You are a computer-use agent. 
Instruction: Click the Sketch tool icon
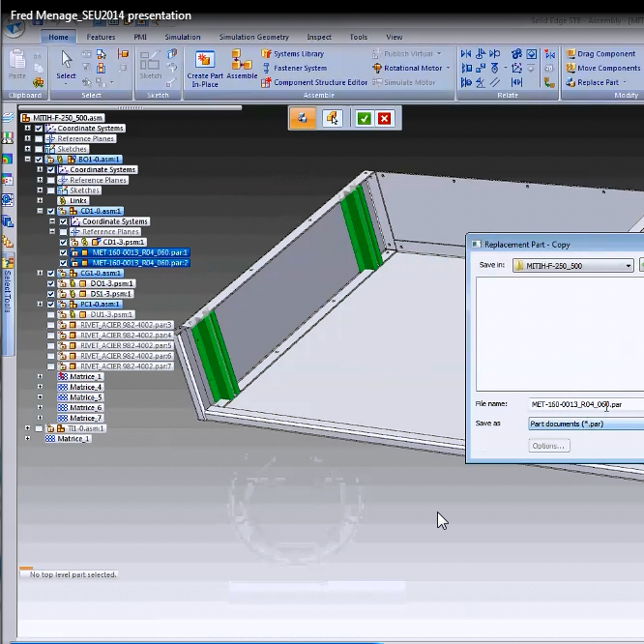click(x=150, y=60)
